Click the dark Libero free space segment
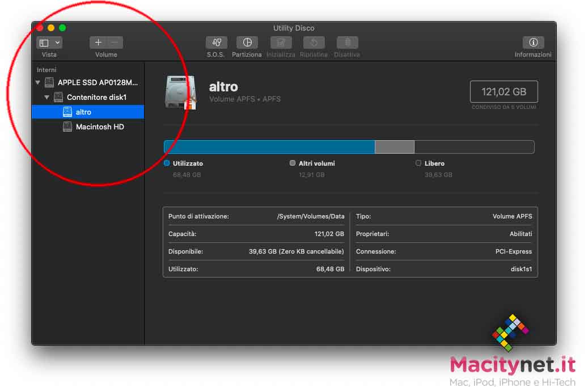 point(474,147)
